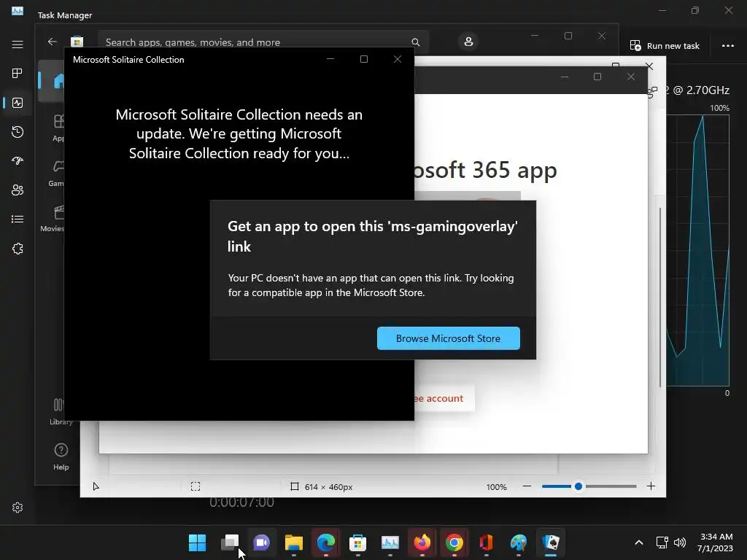Zoom in with the plus button
The image size is (747, 560).
(x=651, y=486)
